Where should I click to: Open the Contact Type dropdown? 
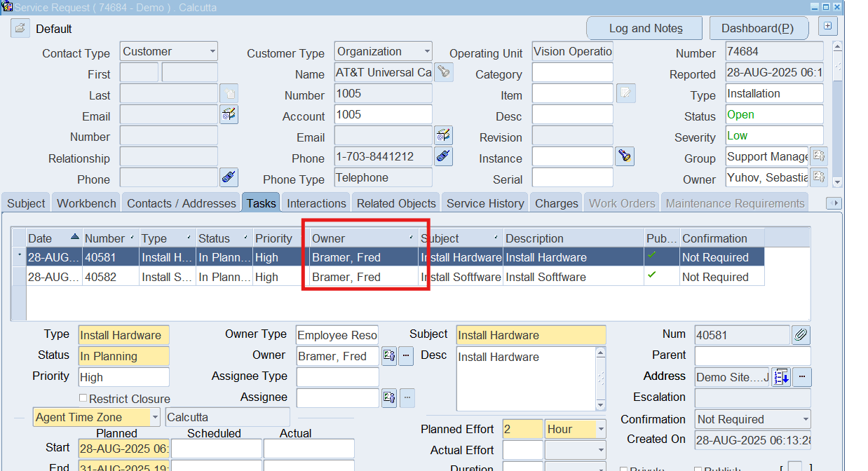[212, 51]
